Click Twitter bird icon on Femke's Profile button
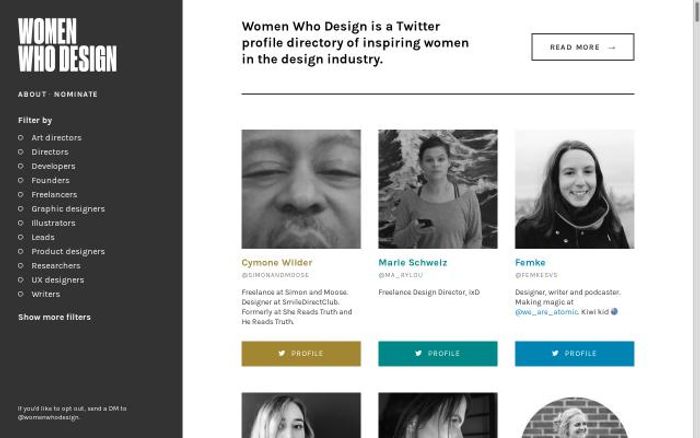700x438 pixels. tap(555, 353)
